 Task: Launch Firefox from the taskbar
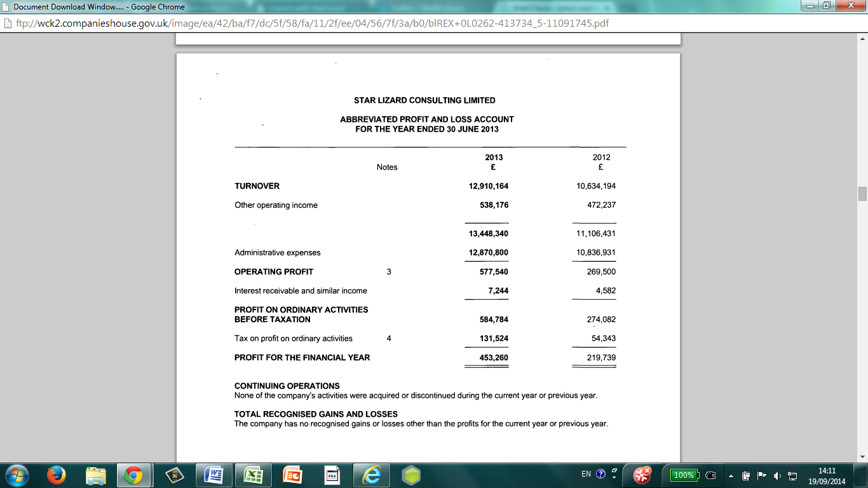coord(57,475)
